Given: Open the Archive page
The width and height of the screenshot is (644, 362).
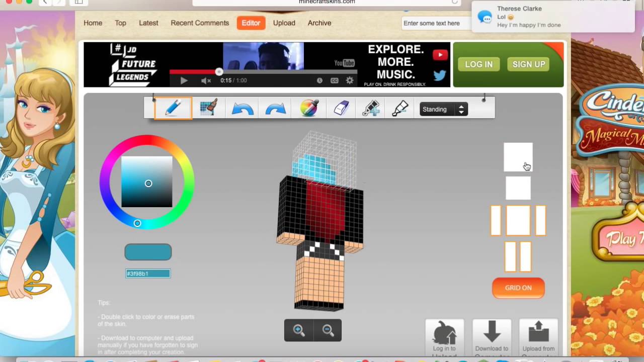Looking at the screenshot, I should (319, 23).
